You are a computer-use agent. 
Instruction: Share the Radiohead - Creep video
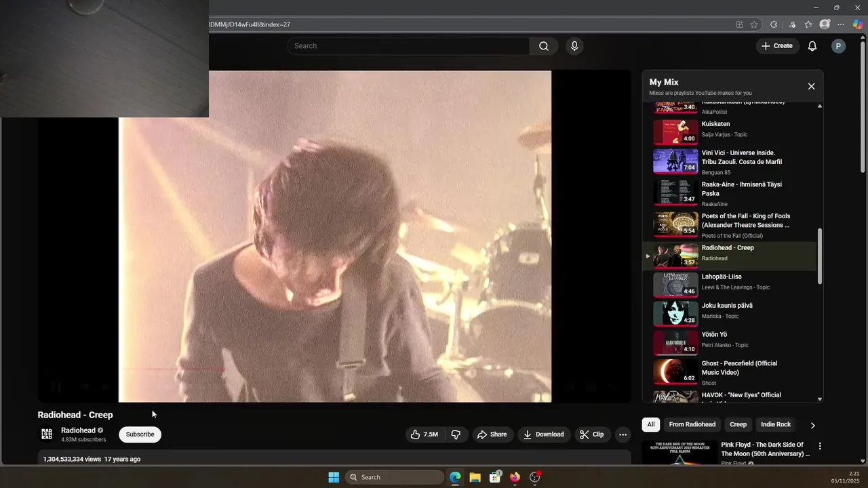click(492, 434)
